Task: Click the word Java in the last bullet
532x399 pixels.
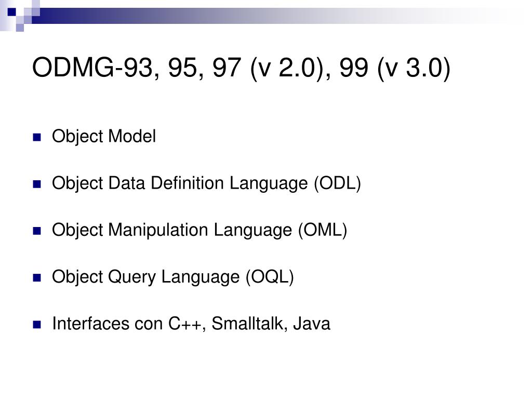Action: (x=312, y=324)
